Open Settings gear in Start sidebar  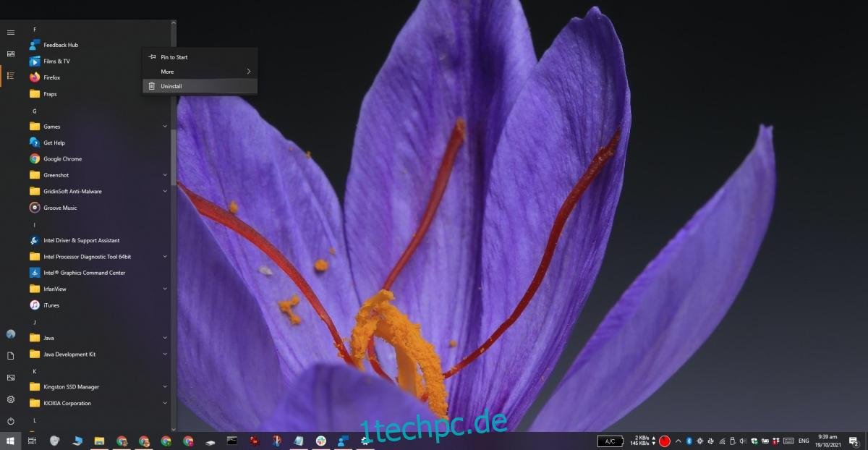point(11,399)
